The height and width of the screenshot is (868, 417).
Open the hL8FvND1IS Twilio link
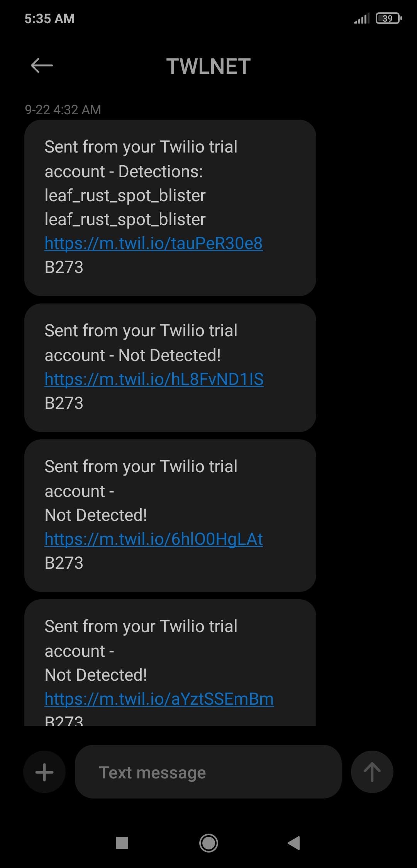(154, 379)
